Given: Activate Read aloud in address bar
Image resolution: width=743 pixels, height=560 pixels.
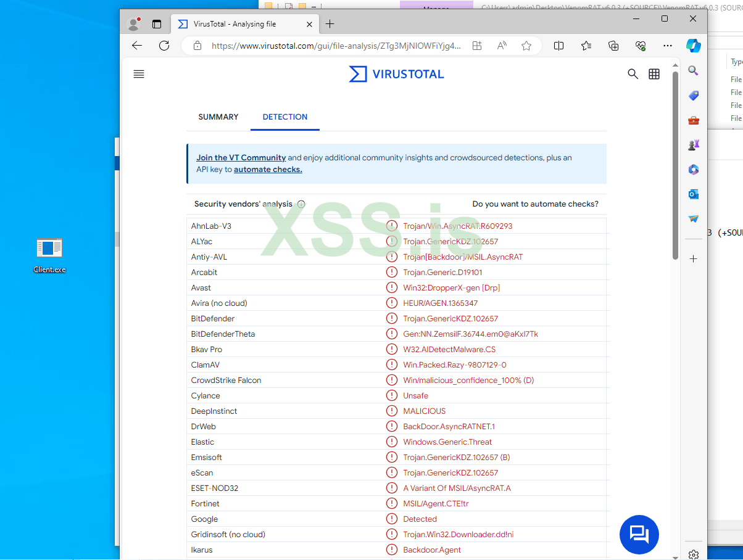Looking at the screenshot, I should coord(502,46).
